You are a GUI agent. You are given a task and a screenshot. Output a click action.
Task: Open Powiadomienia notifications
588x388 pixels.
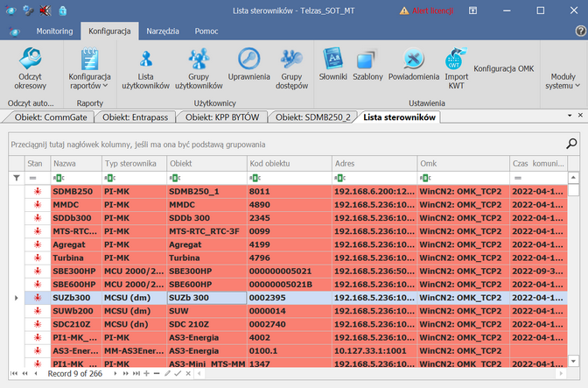[x=414, y=64]
